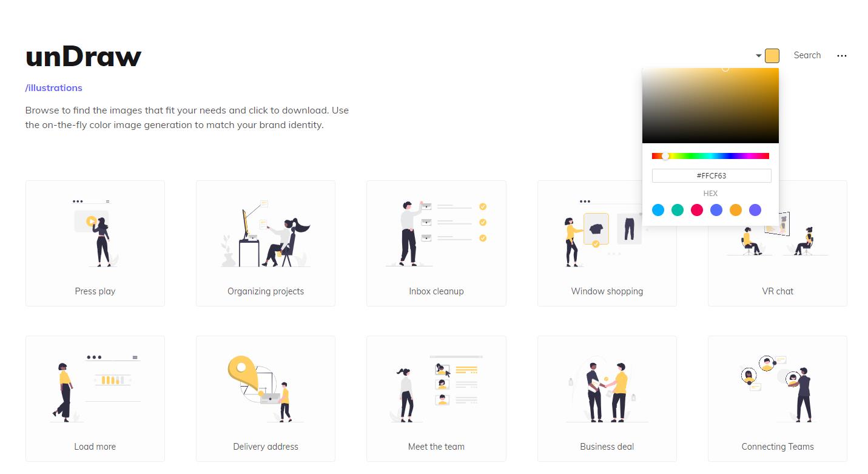This screenshot has width=868, height=474.
Task: Toggle the HEX color format label
Action: tap(710, 194)
